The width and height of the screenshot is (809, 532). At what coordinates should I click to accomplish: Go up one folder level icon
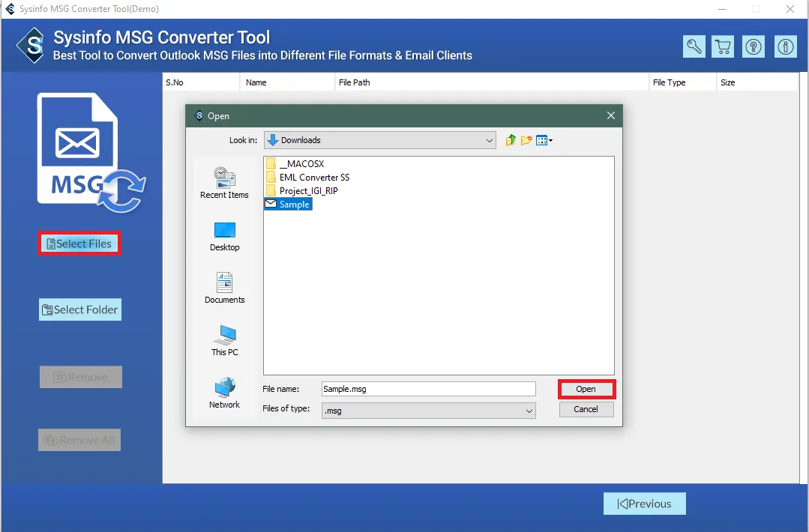pos(511,140)
